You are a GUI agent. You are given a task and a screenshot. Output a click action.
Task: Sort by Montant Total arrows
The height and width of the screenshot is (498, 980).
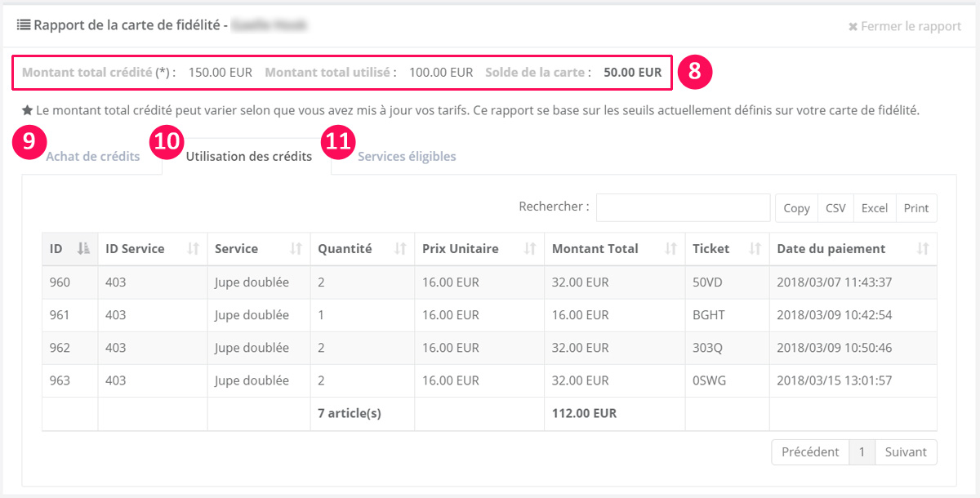click(x=670, y=249)
